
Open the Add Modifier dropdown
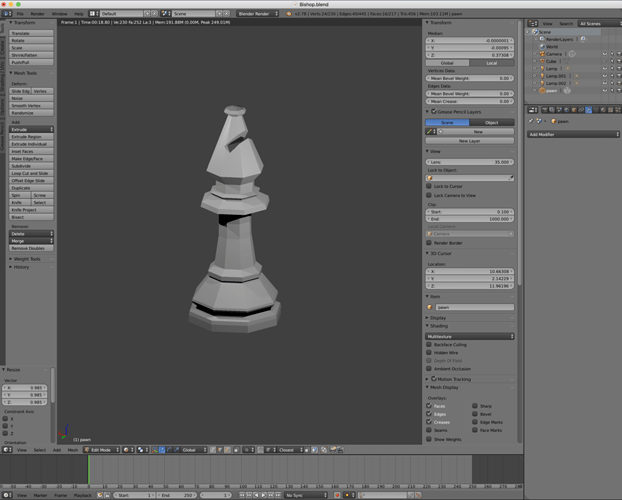tap(573, 135)
